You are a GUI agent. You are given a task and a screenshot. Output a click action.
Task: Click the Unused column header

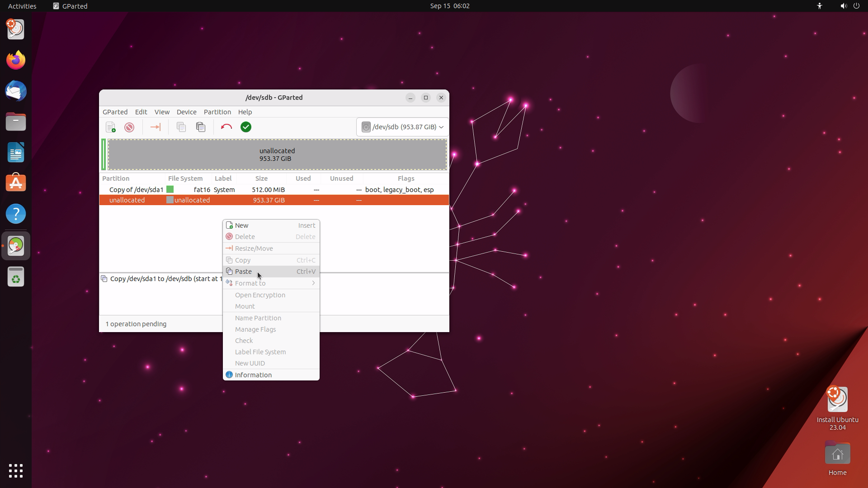[x=342, y=178]
